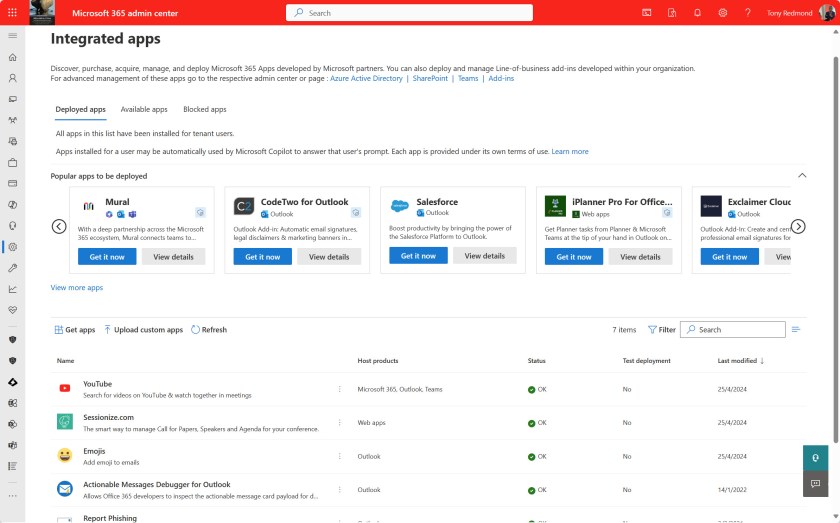Open Setup wrench icon in the sidebar
The height and width of the screenshot is (523, 840).
tap(12, 268)
